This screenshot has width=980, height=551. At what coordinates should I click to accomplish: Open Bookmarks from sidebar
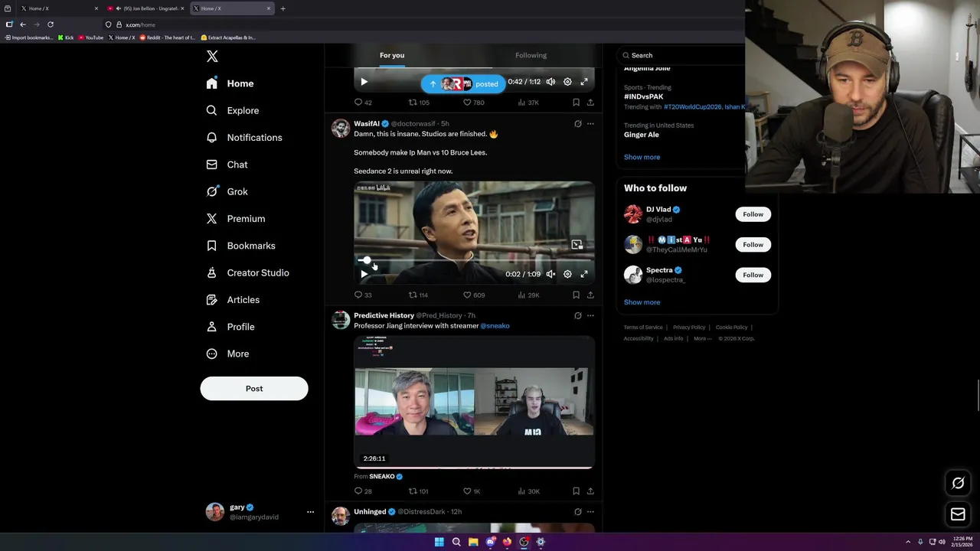[241, 246]
